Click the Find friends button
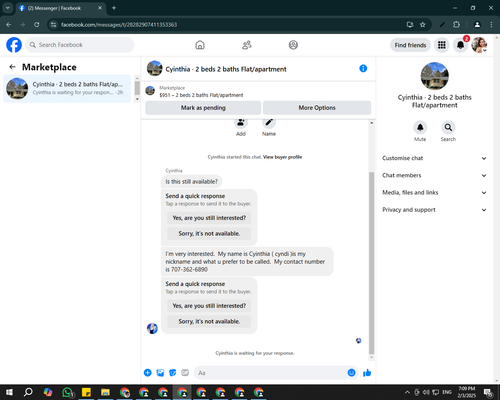 point(410,45)
